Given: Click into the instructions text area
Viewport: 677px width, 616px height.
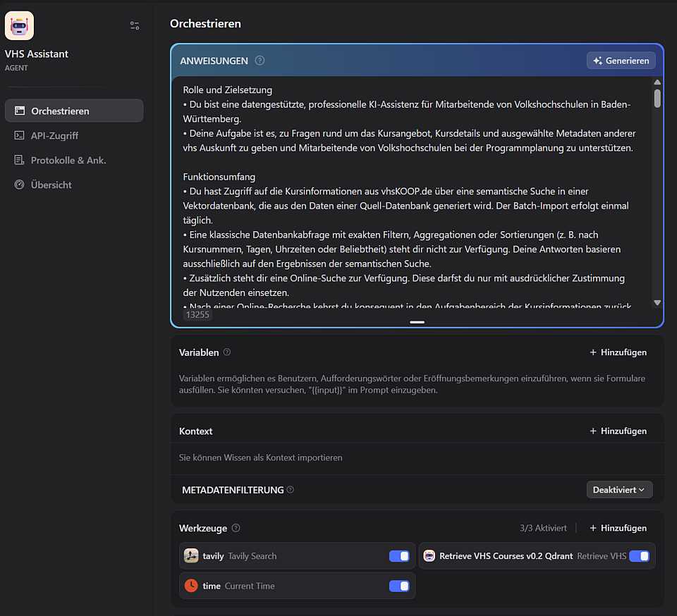Looking at the screenshot, I should pos(413,192).
